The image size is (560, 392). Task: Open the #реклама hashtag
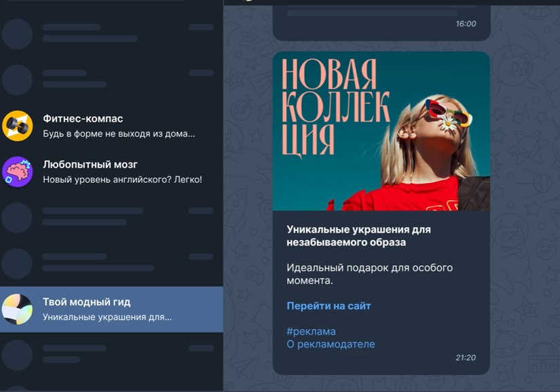[311, 332]
